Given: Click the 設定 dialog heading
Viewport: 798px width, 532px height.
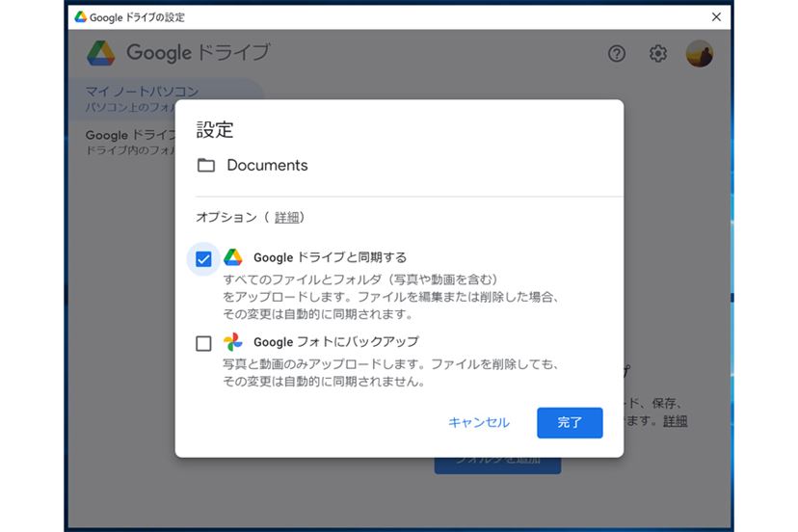Looking at the screenshot, I should 215,130.
